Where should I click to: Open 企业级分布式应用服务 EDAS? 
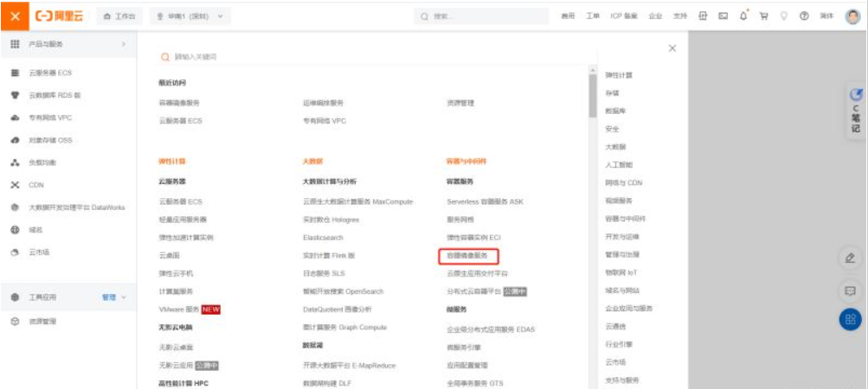tap(491, 330)
